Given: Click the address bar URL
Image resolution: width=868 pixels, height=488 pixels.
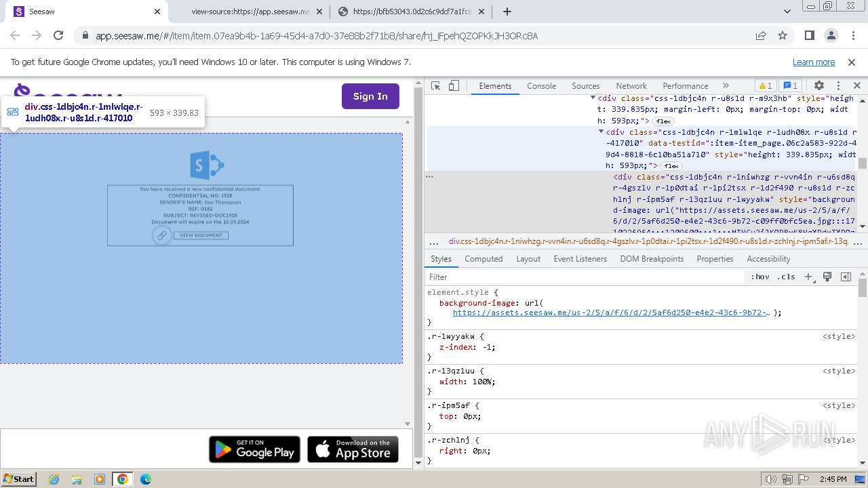Looking at the screenshot, I should click(317, 36).
